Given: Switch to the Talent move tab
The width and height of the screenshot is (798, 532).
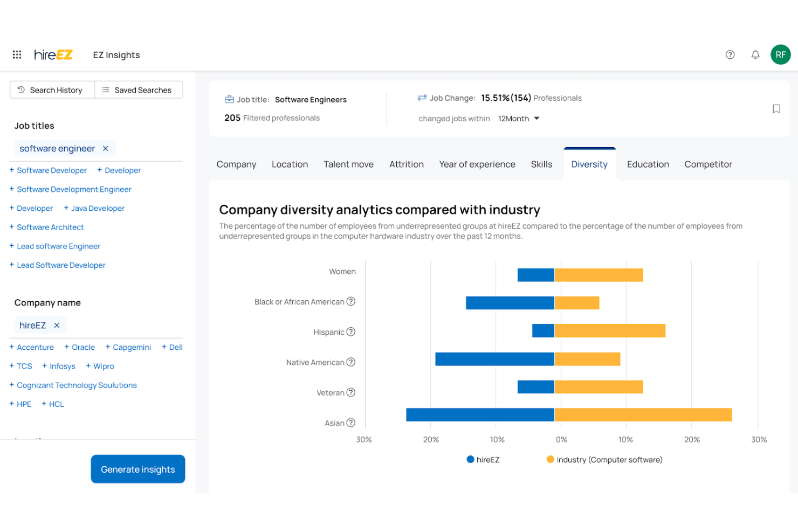Looking at the screenshot, I should point(348,164).
